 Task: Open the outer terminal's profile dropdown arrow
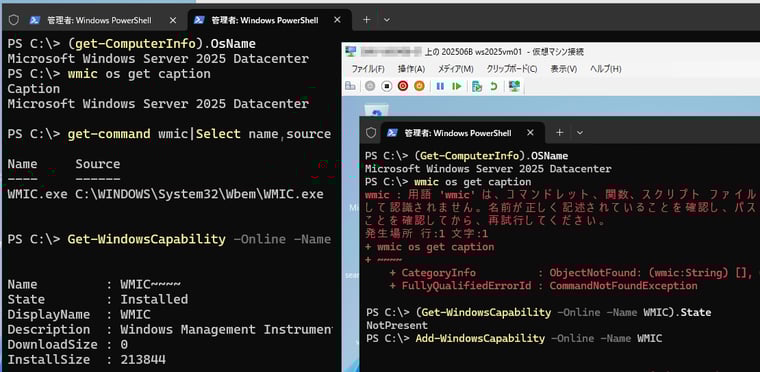tap(387, 20)
